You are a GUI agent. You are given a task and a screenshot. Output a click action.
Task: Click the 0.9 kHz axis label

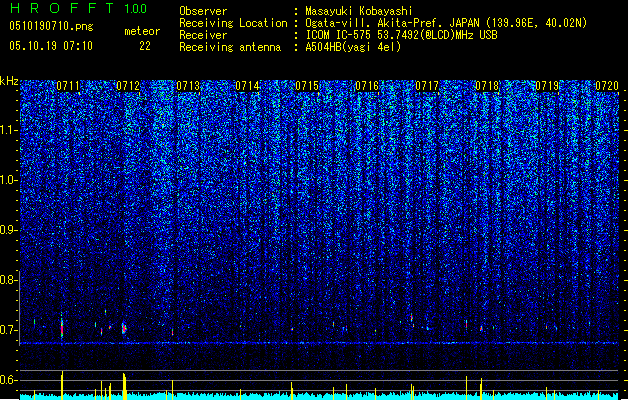tap(8, 230)
